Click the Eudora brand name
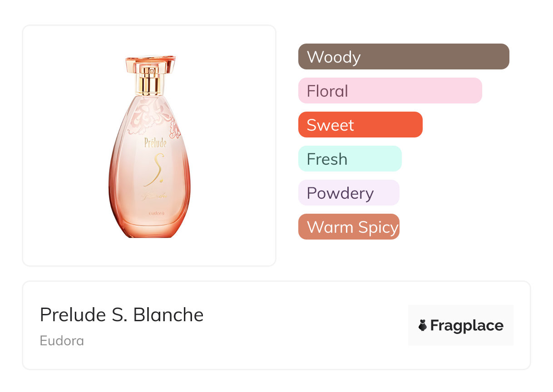The height and width of the screenshot is (392, 553). click(62, 341)
